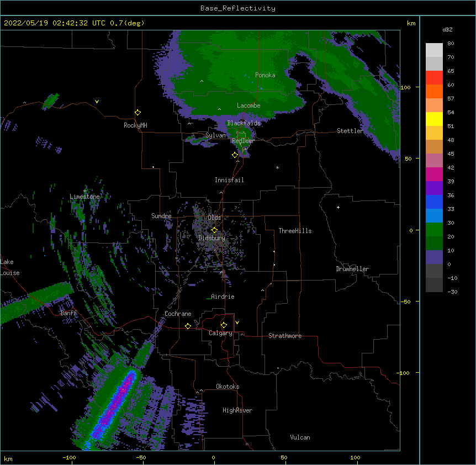Click the yellow V marker northwest of RockyMH
Screen dimensions: 476x465
coord(97,102)
